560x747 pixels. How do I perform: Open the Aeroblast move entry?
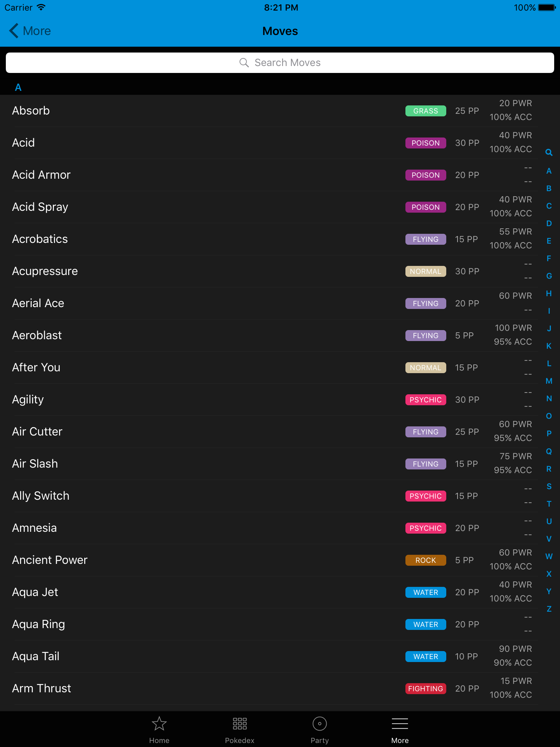point(146,335)
